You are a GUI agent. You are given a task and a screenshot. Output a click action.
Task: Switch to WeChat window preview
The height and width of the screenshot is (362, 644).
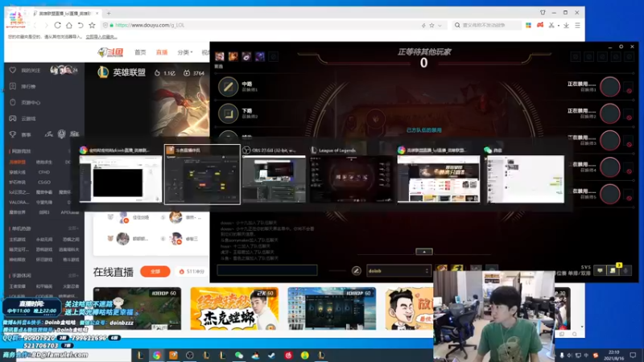pyautogui.click(x=526, y=179)
